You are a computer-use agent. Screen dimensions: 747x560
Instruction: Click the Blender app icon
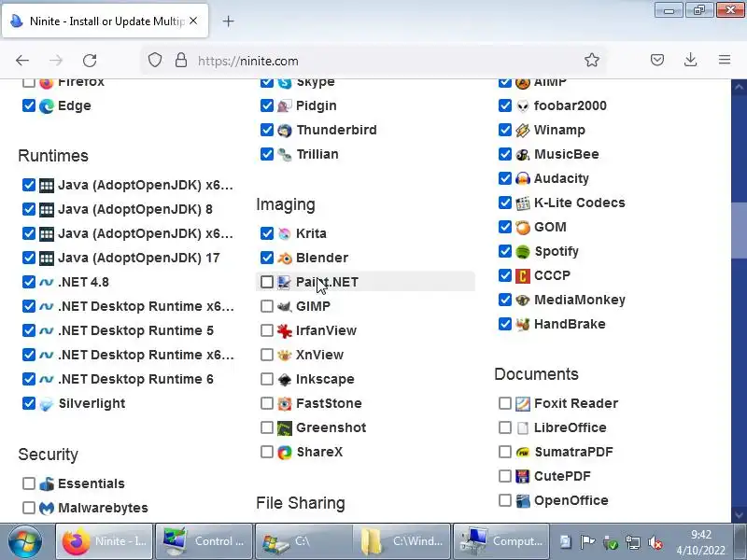pyautogui.click(x=285, y=258)
